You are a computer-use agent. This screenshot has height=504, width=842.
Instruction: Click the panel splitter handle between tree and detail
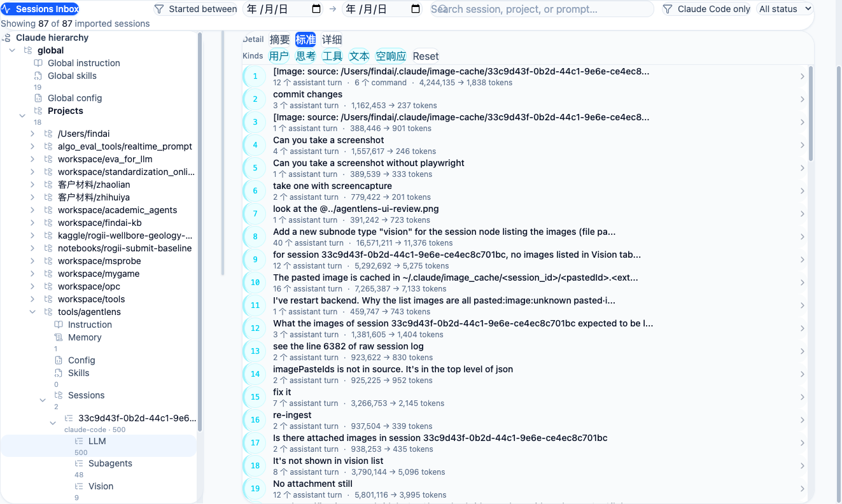pos(223,153)
